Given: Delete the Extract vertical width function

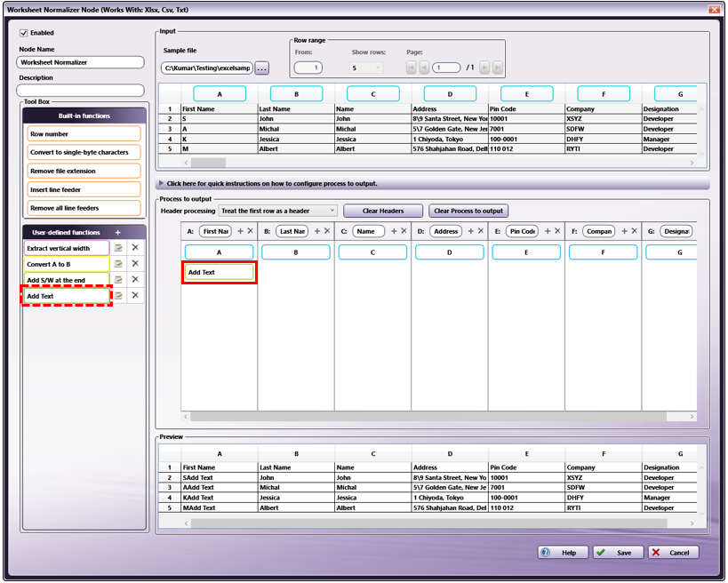Looking at the screenshot, I should (x=135, y=248).
